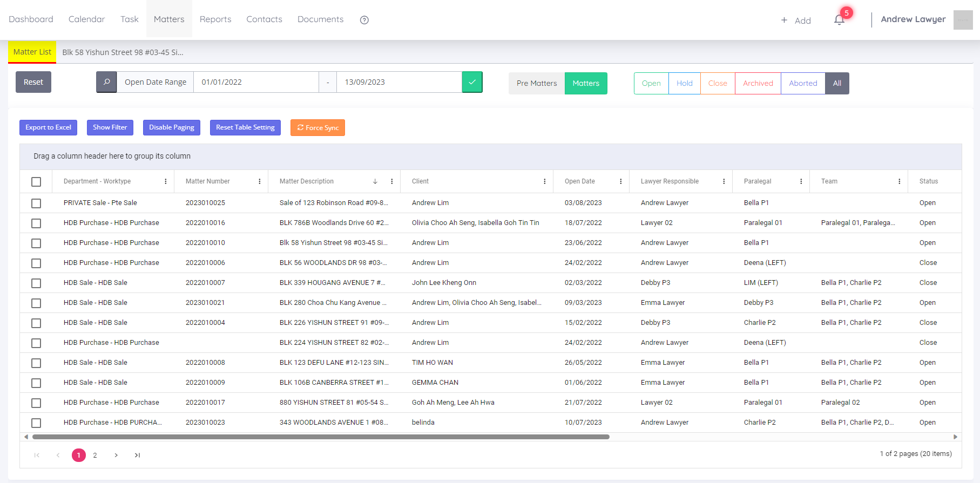Viewport: 980px width, 483px height.
Task: Click sort arrow on Matter Description column
Action: (x=375, y=181)
